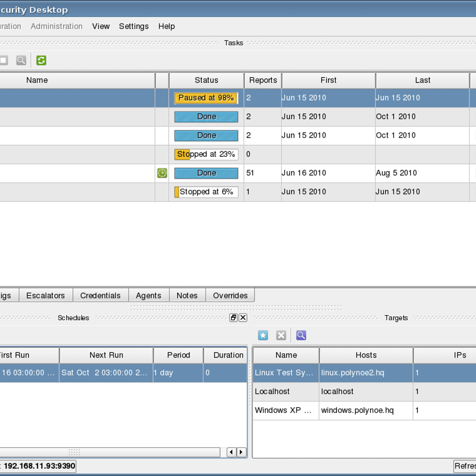
Task: Switch to the Overrides tab
Action: 230,295
